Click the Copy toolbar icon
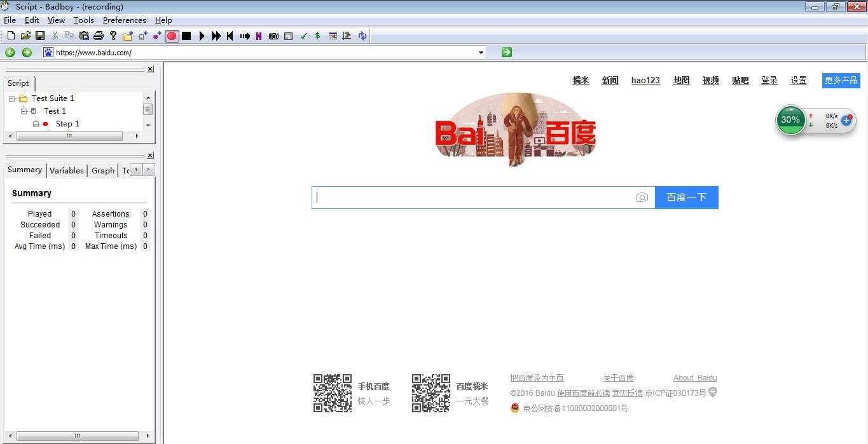868x444 pixels. pyautogui.click(x=69, y=36)
